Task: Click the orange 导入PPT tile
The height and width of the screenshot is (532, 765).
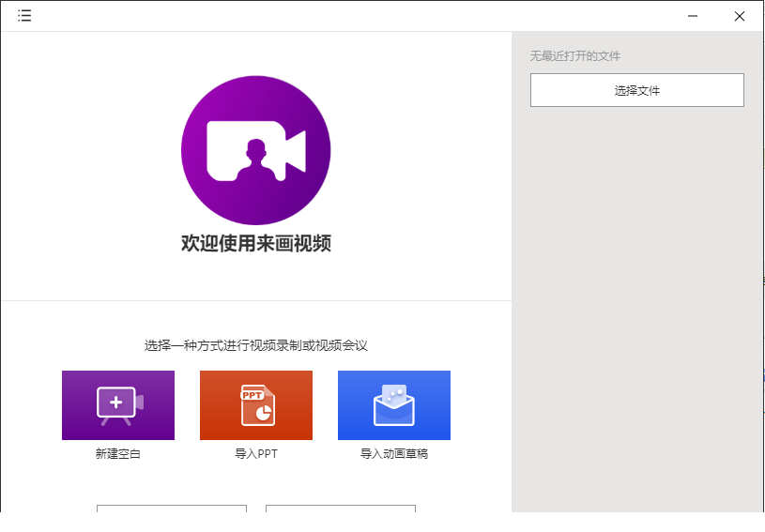Action: 256,405
